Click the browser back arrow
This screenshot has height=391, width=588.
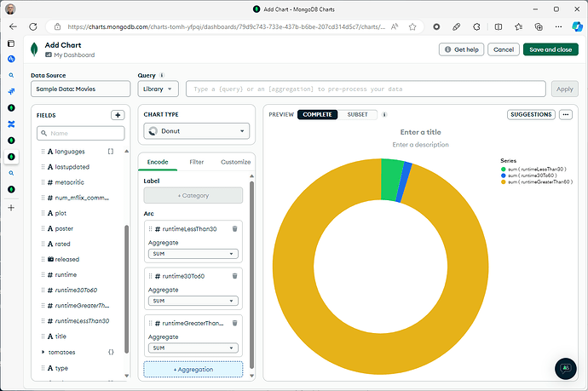(13, 26)
